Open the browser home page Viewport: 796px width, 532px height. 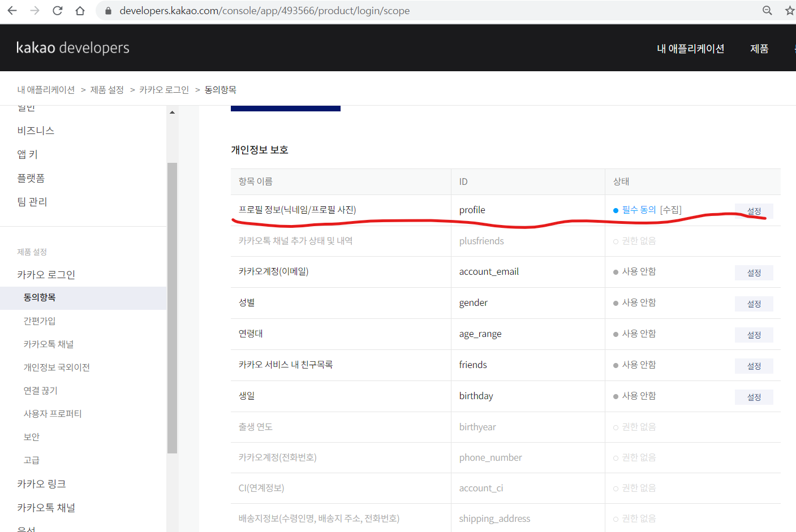[80, 11]
